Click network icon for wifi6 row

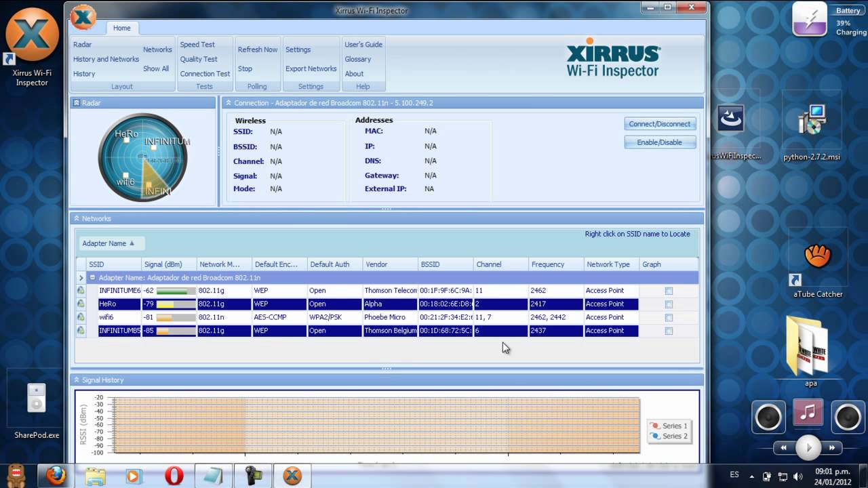coord(81,317)
